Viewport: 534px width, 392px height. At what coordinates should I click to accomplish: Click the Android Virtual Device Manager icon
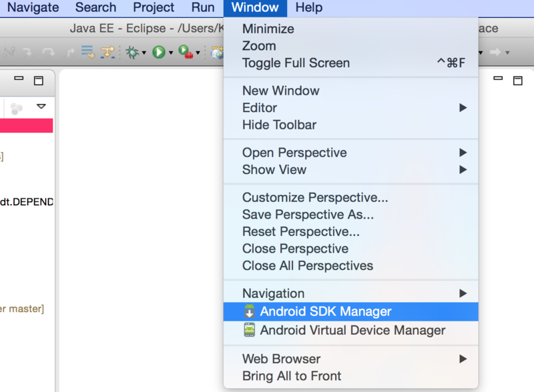(x=249, y=330)
